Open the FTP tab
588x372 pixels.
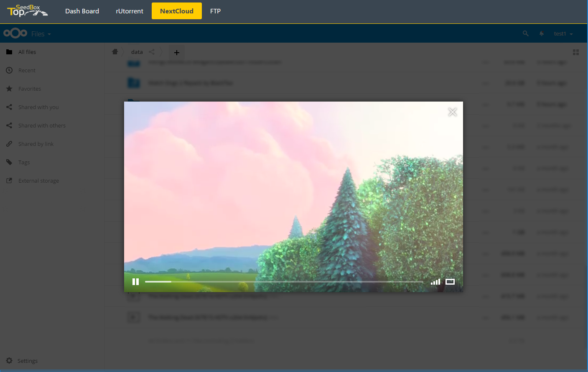point(215,11)
